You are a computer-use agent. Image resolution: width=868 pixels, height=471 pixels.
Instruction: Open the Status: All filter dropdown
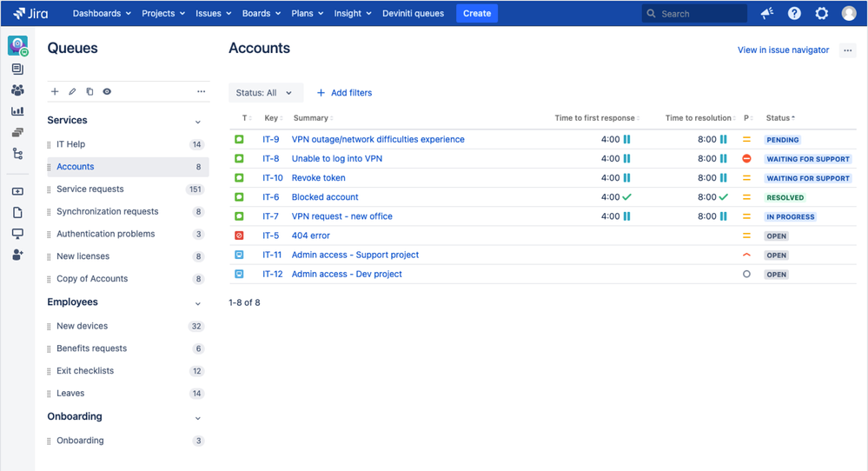click(266, 92)
